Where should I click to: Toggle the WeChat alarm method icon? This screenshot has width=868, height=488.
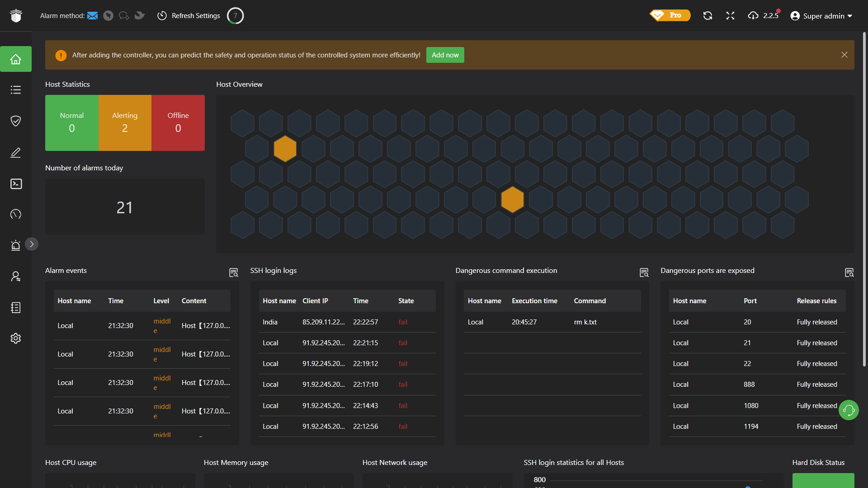click(123, 16)
